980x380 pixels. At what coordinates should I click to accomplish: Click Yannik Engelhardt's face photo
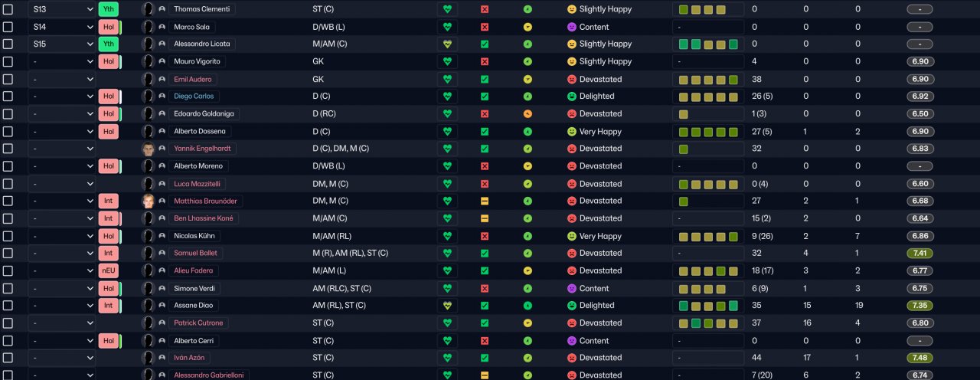point(149,149)
